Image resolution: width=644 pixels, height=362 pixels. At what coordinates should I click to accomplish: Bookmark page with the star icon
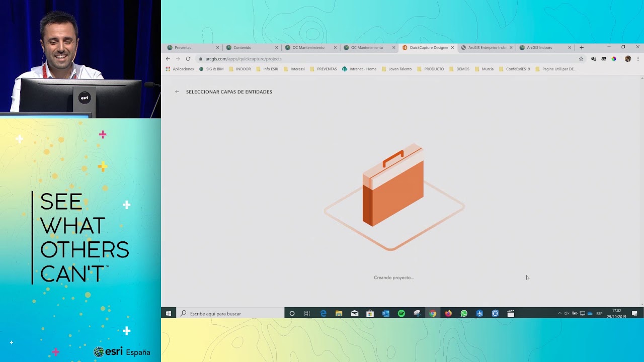(x=581, y=59)
